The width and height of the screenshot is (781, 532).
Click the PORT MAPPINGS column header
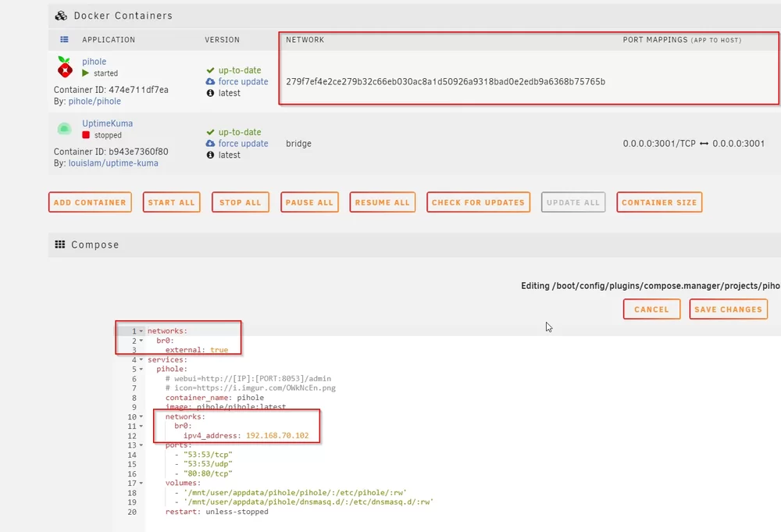pos(682,40)
